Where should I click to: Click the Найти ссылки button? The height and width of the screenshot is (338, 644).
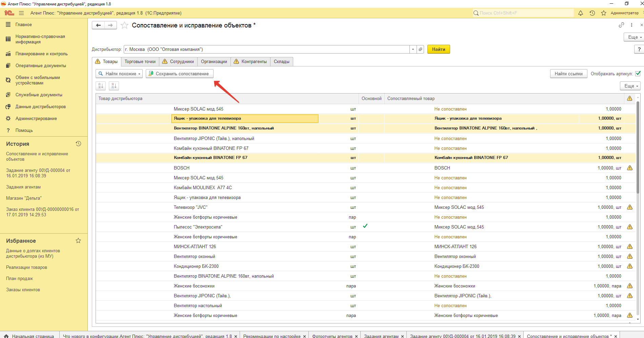pyautogui.click(x=568, y=74)
